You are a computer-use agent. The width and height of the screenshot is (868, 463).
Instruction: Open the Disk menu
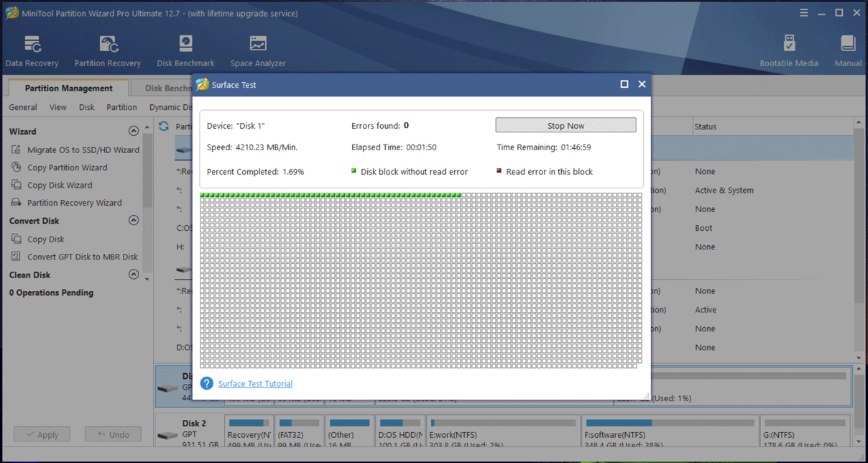[x=87, y=107]
